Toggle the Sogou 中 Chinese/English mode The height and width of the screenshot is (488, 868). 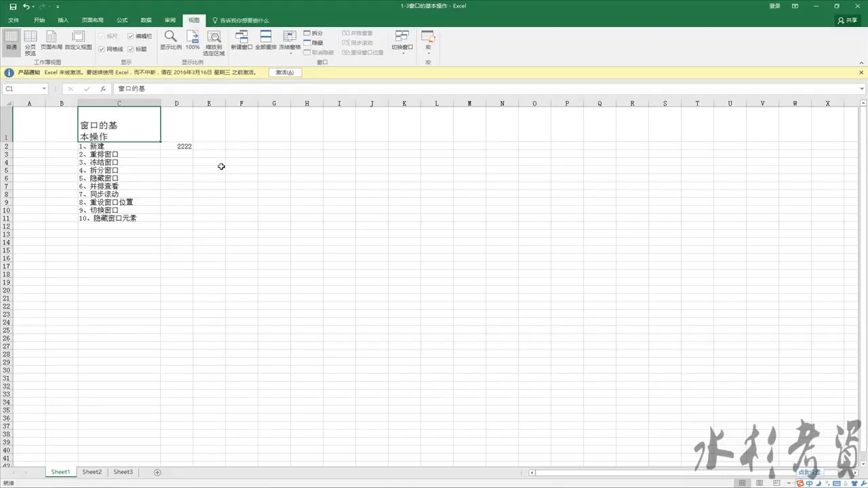(x=810, y=483)
